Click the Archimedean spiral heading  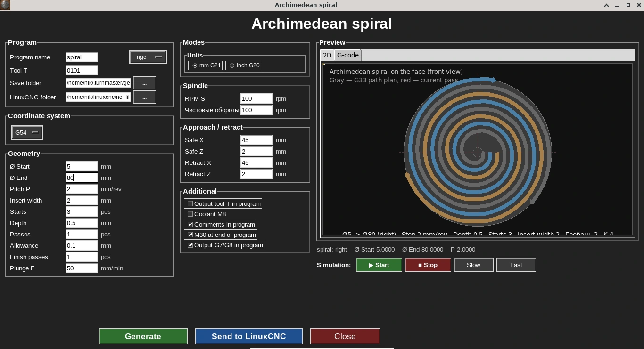pos(322,24)
